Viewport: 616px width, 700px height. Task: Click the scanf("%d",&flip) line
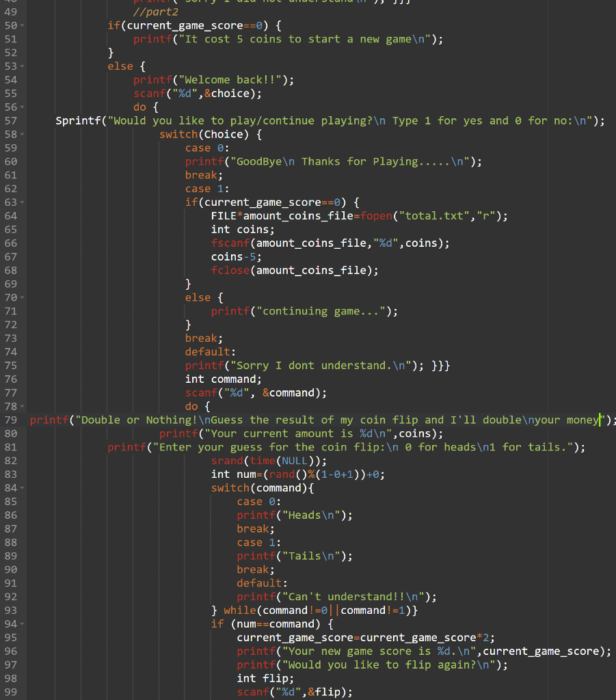click(295, 692)
